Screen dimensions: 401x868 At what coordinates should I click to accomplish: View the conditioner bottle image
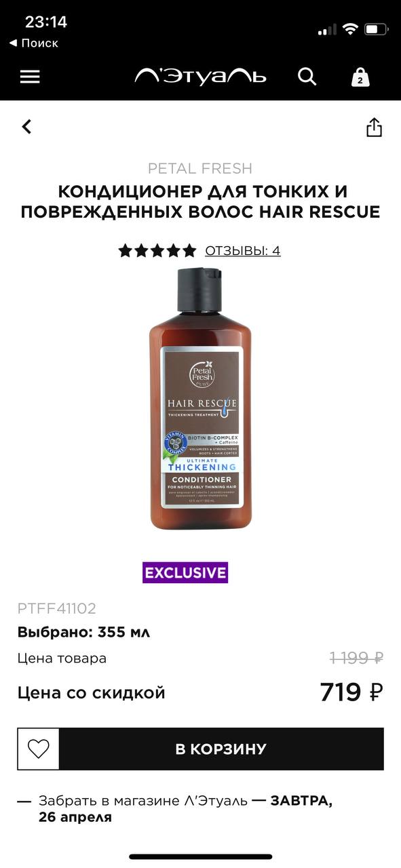tap(200, 399)
